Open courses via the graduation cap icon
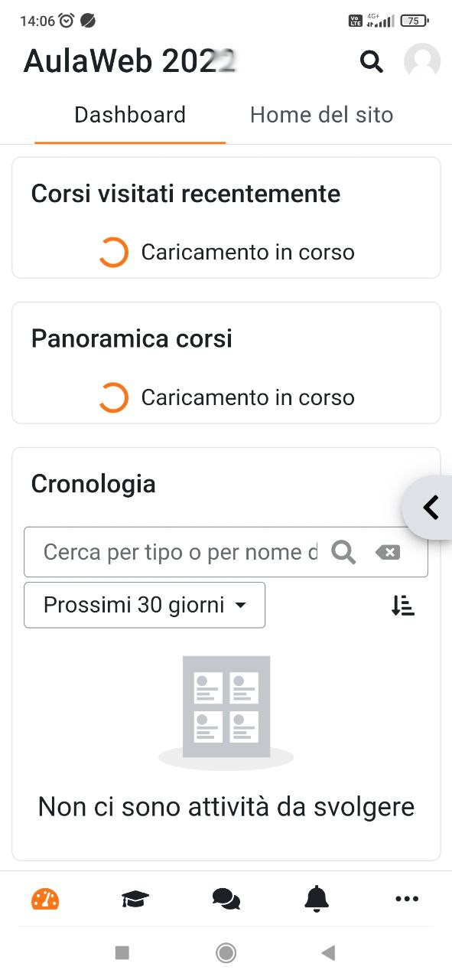This screenshot has width=452, height=980. pyautogui.click(x=135, y=899)
